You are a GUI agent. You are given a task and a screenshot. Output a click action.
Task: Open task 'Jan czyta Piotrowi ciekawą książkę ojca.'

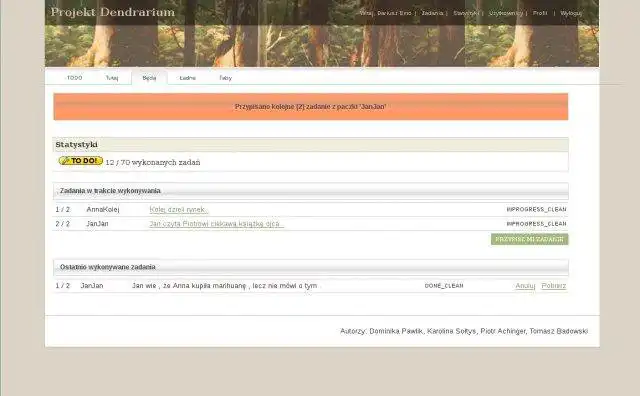coord(216,224)
